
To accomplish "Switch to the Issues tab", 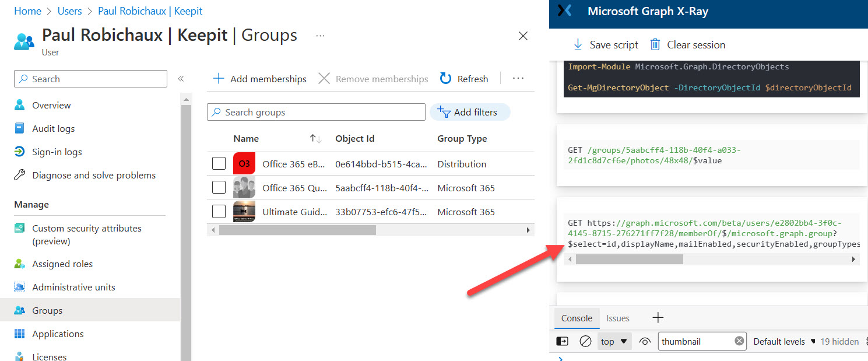I will (x=618, y=318).
